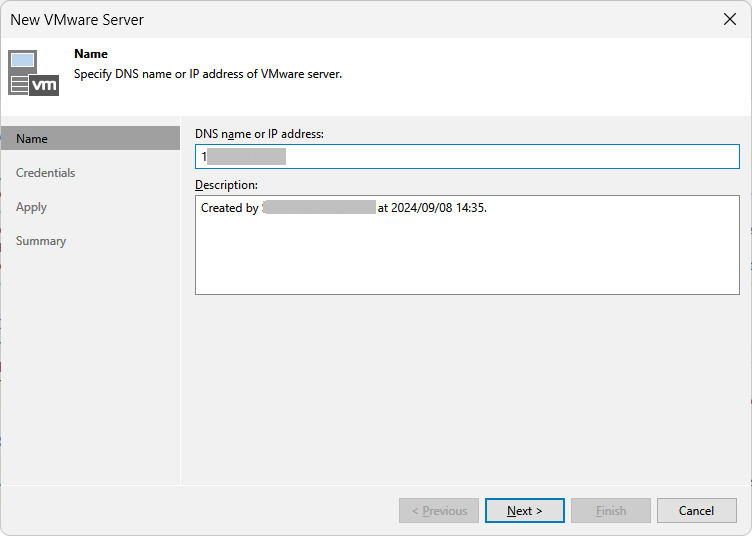
Task: Click the Next > button
Action: [525, 511]
